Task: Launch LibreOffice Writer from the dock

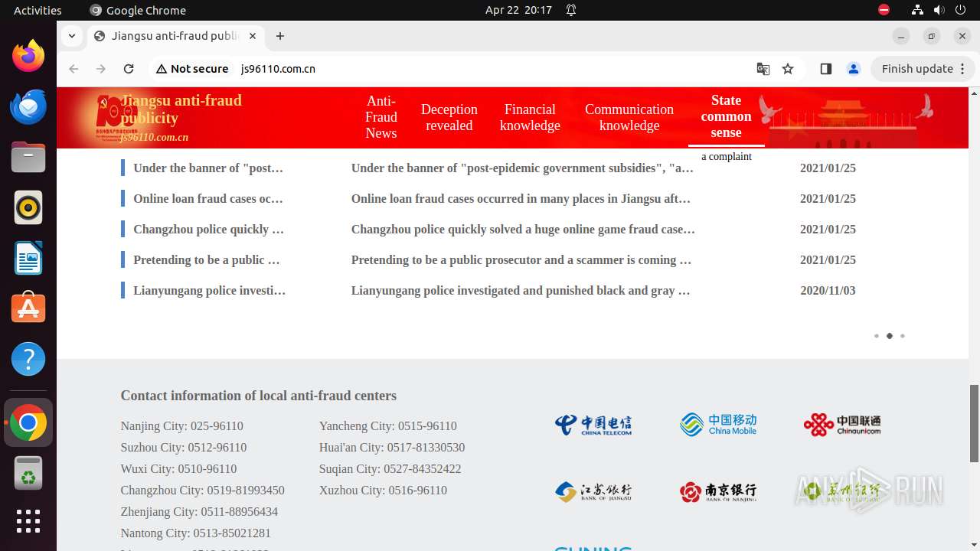Action: pyautogui.click(x=28, y=259)
